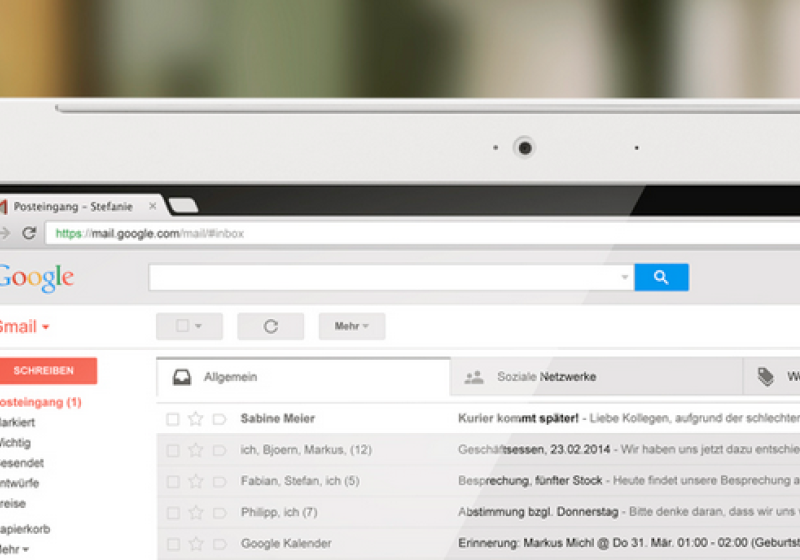Click the blue search magnifier button
This screenshot has width=800, height=560.
click(661, 277)
